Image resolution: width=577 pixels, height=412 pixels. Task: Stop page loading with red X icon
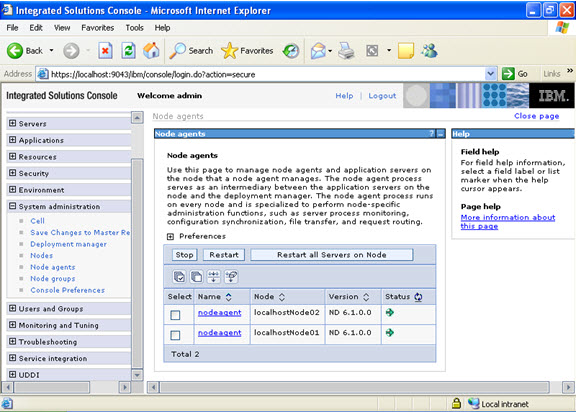105,51
